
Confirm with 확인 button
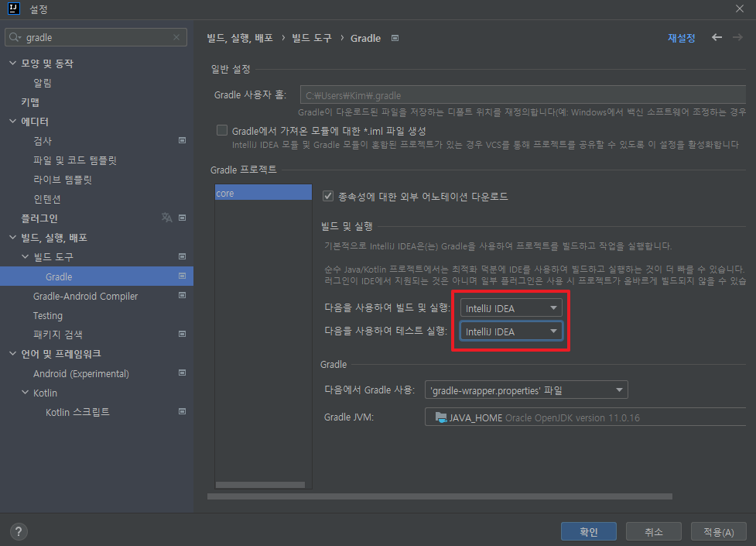pyautogui.click(x=589, y=531)
